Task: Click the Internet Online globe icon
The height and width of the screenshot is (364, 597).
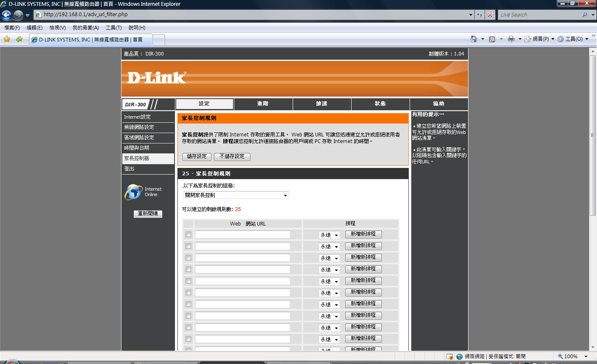Action: coord(133,192)
